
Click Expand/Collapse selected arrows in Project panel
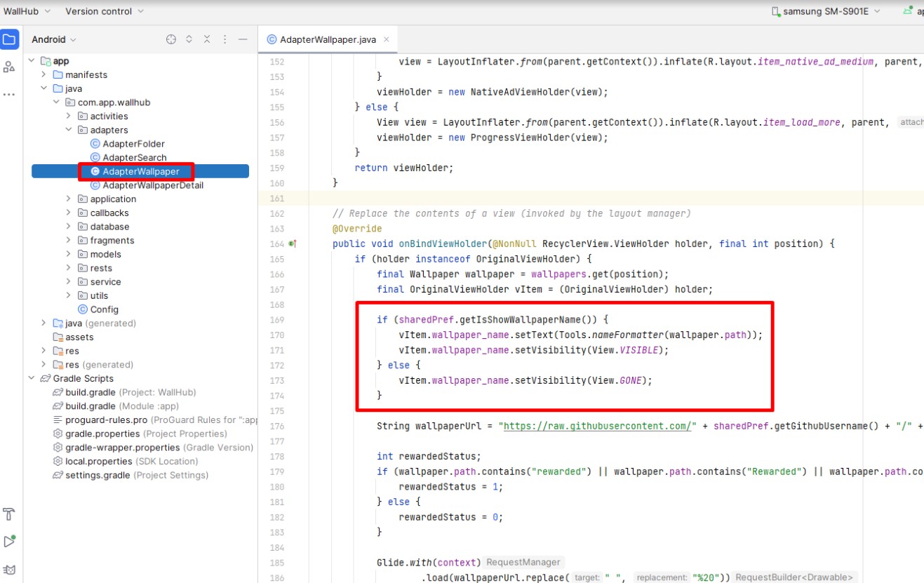click(189, 39)
